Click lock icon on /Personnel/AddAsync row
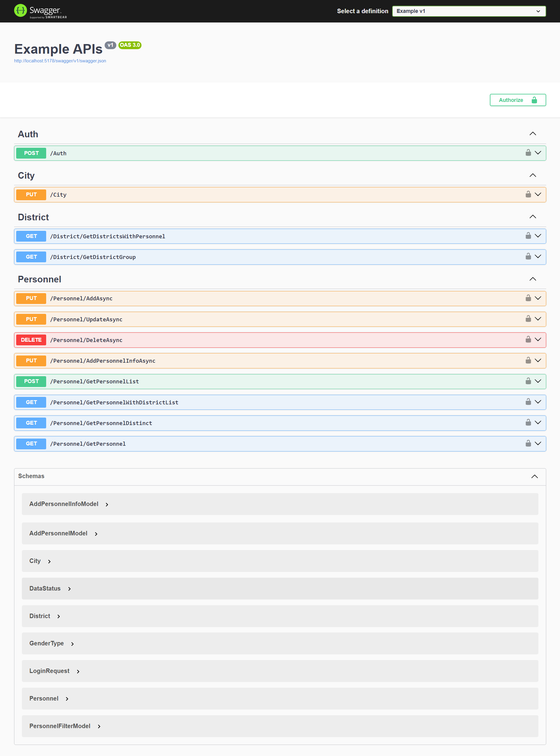Viewport: 560px width, 756px height. point(528,298)
